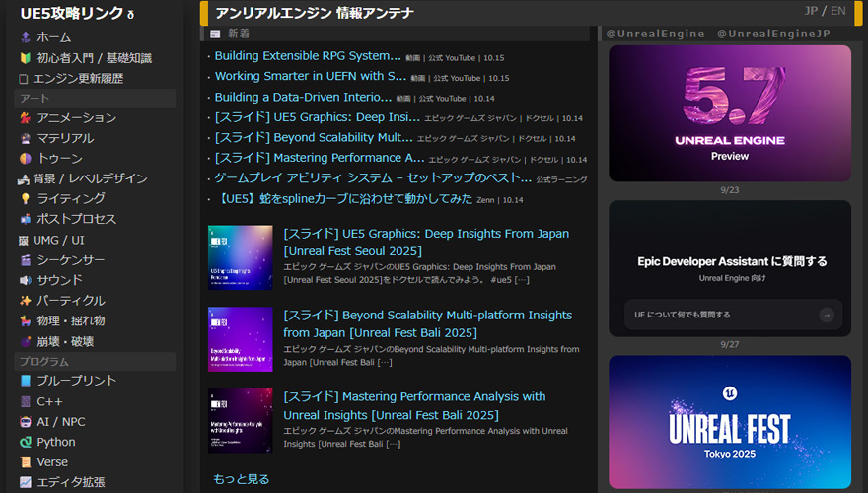868x493 pixels.
Task: Open the ブループリント sidebar menu item
Action: (x=76, y=381)
